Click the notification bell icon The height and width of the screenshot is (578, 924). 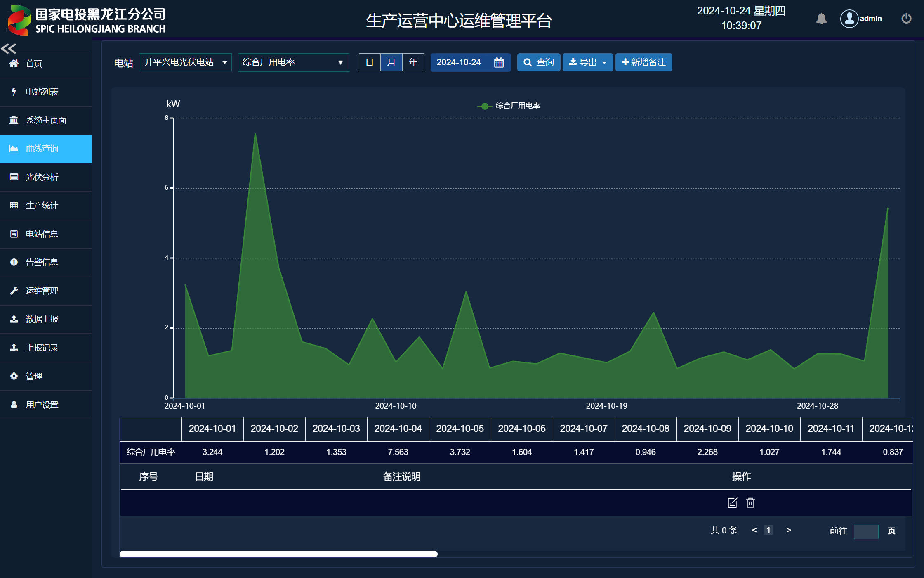[821, 19]
